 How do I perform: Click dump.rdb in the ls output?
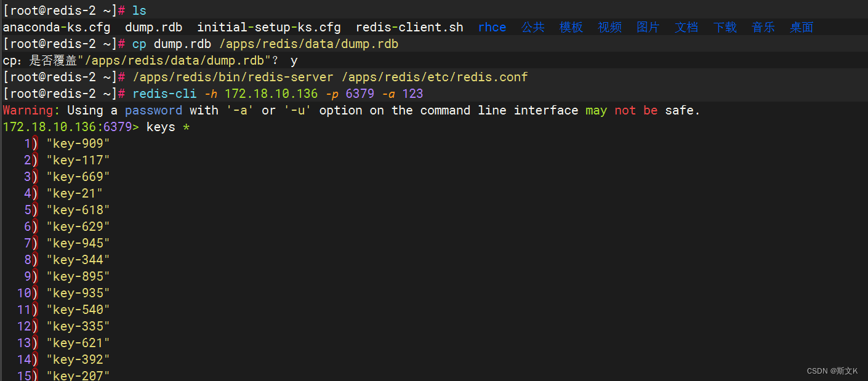click(x=153, y=27)
